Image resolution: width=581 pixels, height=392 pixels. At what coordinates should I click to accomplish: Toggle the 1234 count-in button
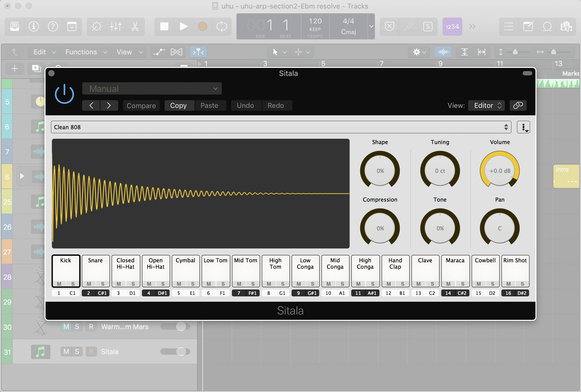coord(452,26)
